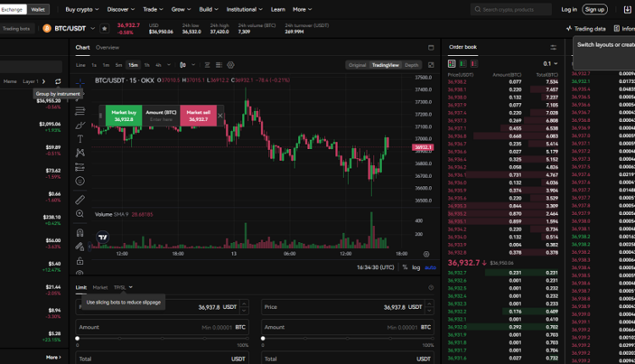This screenshot has width=635, height=364.
Task: Switch to the Overview tab
Action: click(108, 47)
